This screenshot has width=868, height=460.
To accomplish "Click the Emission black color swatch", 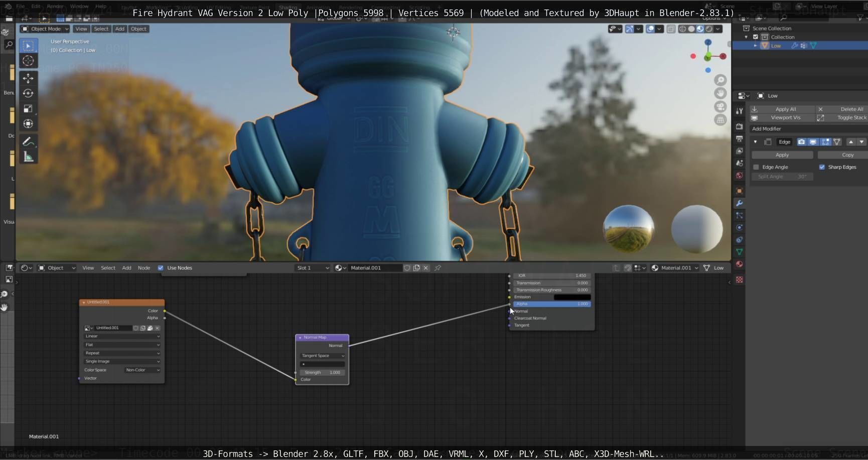I will (x=572, y=297).
